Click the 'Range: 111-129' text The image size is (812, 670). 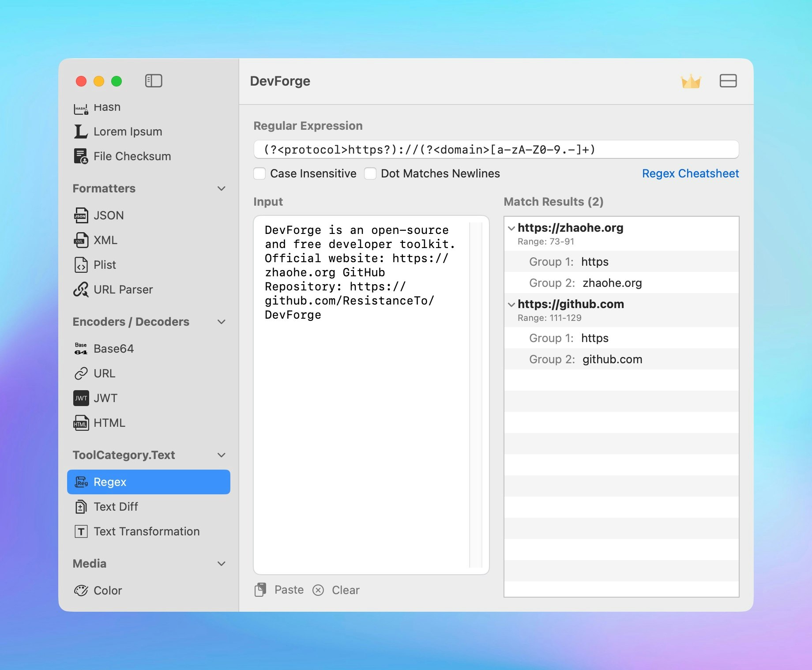click(x=549, y=318)
